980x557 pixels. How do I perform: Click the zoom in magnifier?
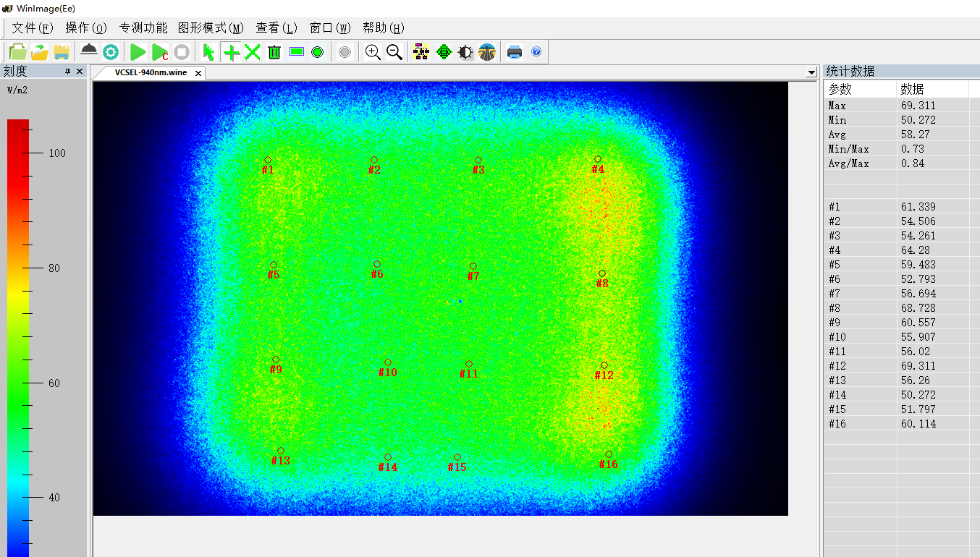[x=373, y=52]
